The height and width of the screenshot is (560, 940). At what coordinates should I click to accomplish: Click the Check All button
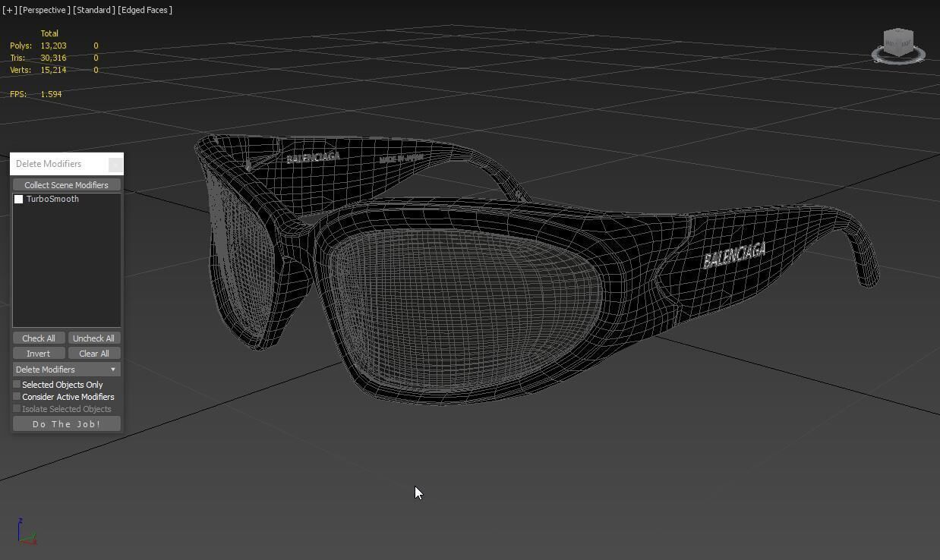click(39, 338)
